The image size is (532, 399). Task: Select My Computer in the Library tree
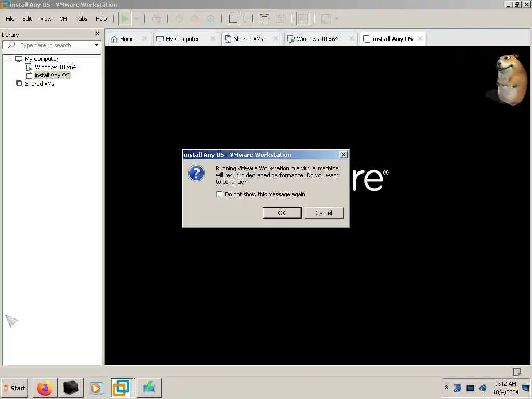point(42,59)
